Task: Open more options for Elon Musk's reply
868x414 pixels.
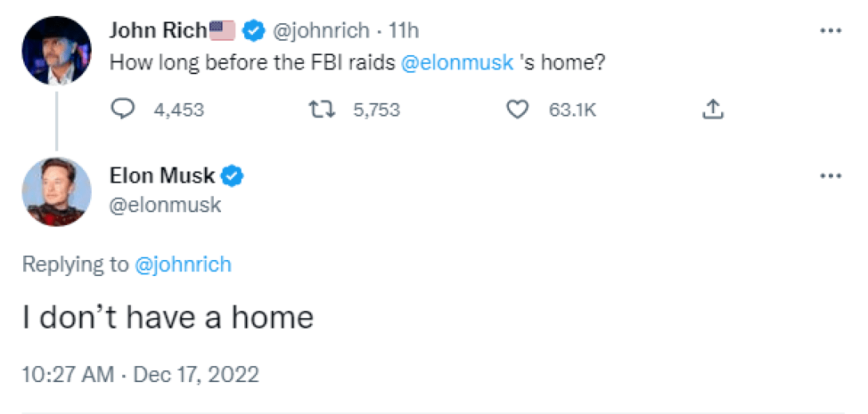Action: [x=831, y=175]
